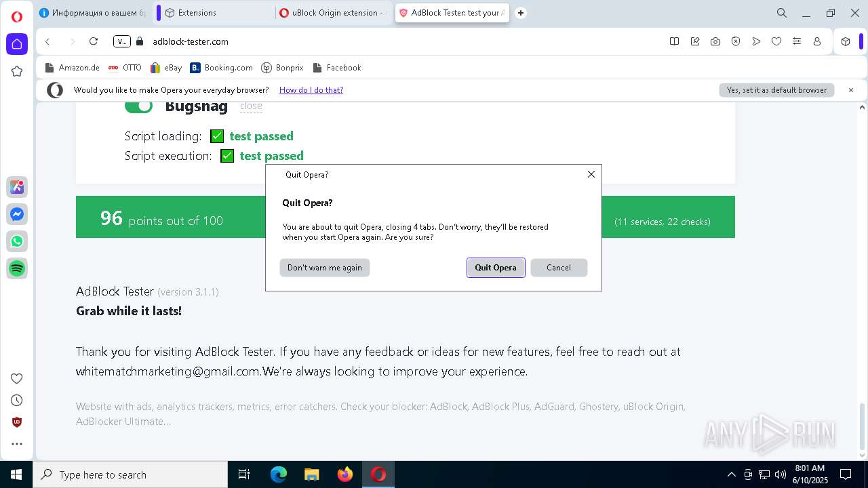Click the page vertical scrollbar
This screenshot has width=868, height=488.
click(863, 427)
